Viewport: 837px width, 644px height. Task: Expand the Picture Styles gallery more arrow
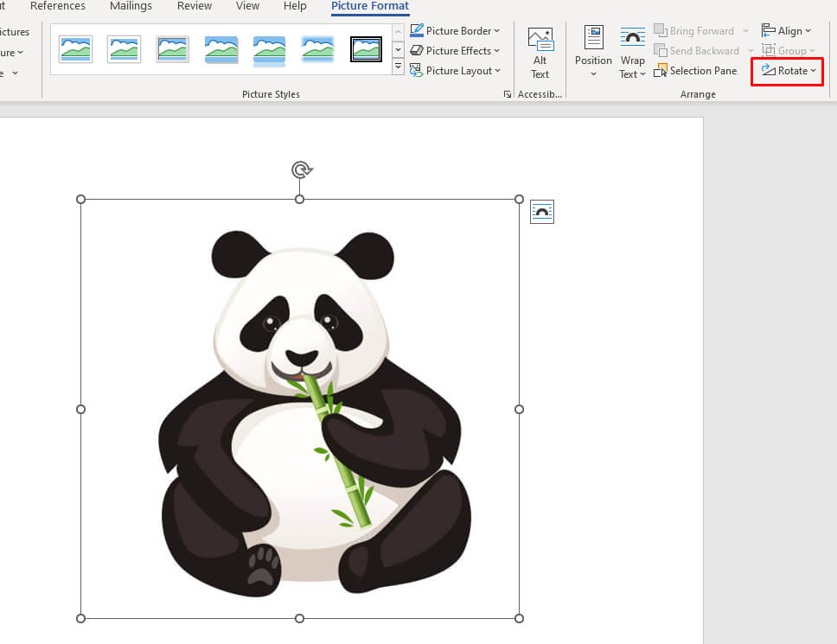coord(398,67)
